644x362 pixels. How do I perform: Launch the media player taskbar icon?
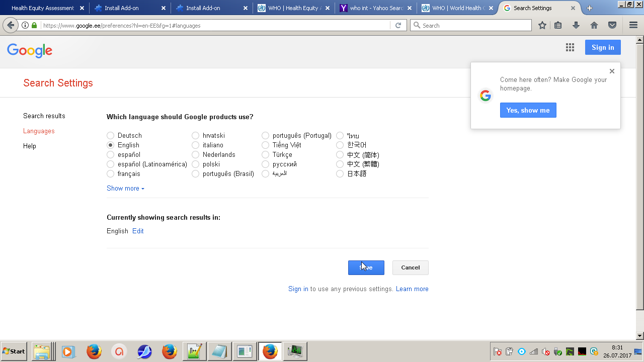point(68,351)
